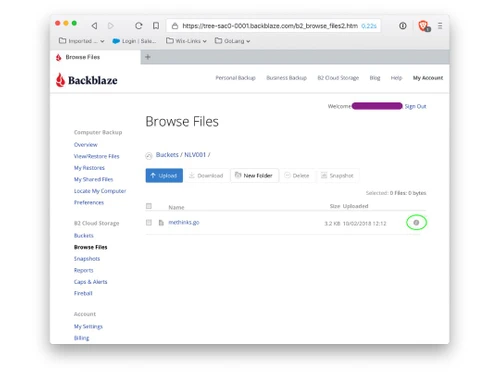The image size is (500, 375).
Task: Open B2 Cloud Storage in the top navigation
Action: point(338,78)
